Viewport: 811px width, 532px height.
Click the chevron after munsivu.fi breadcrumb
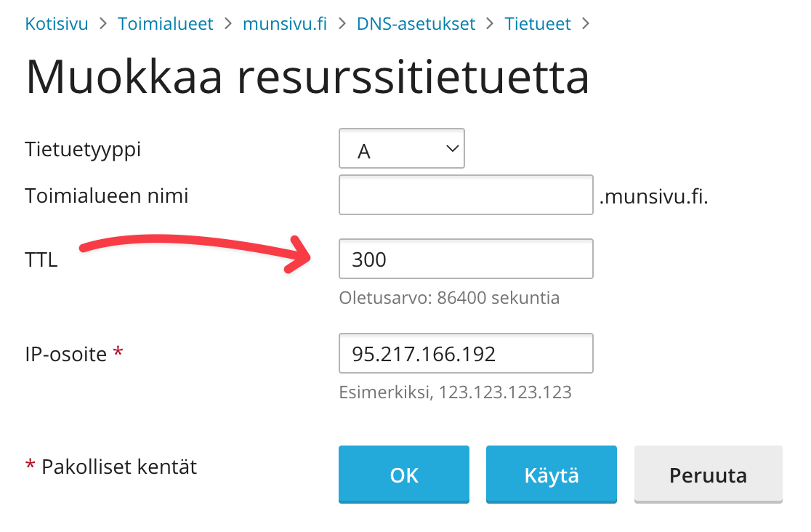(x=342, y=24)
